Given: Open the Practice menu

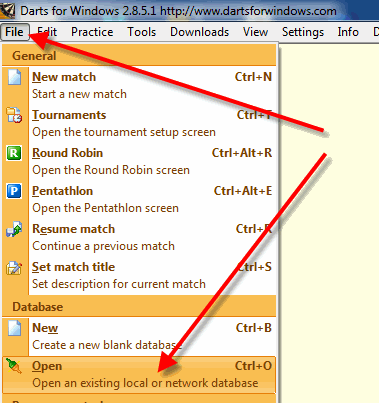Looking at the screenshot, I should tap(92, 32).
